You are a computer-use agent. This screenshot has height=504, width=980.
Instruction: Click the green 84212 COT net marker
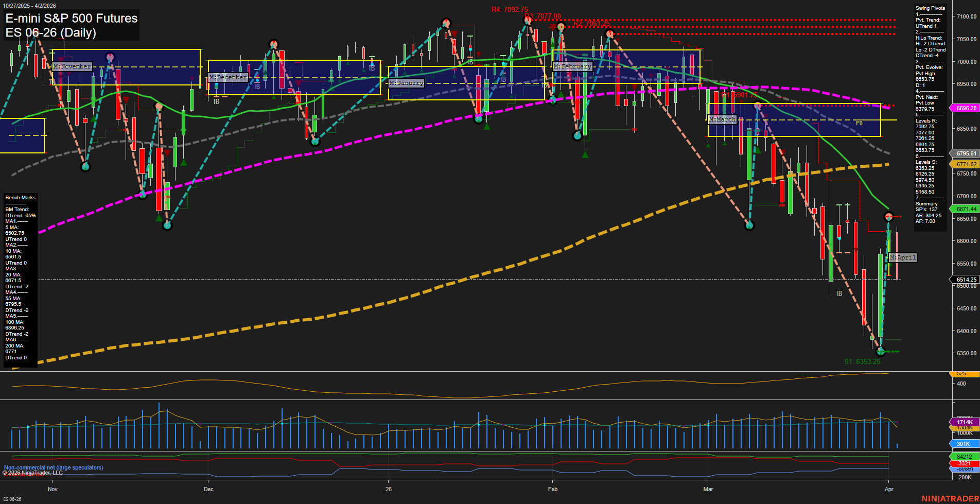(965, 457)
